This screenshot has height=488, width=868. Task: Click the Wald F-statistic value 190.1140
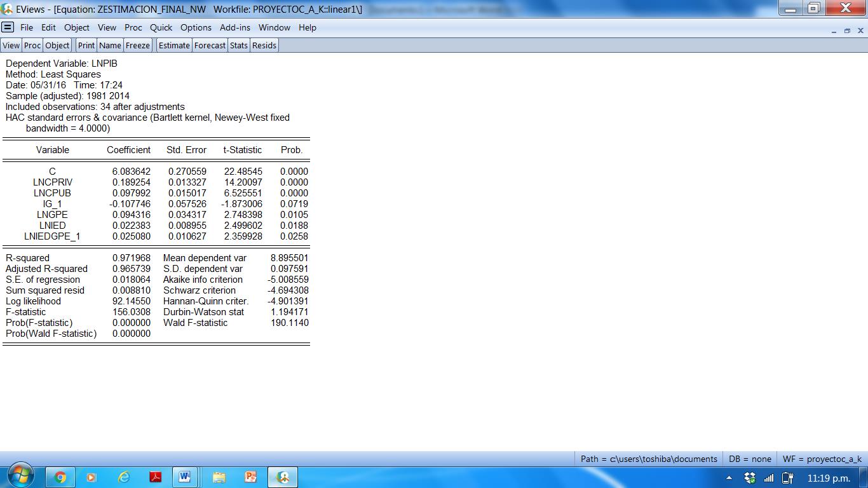tap(289, 323)
